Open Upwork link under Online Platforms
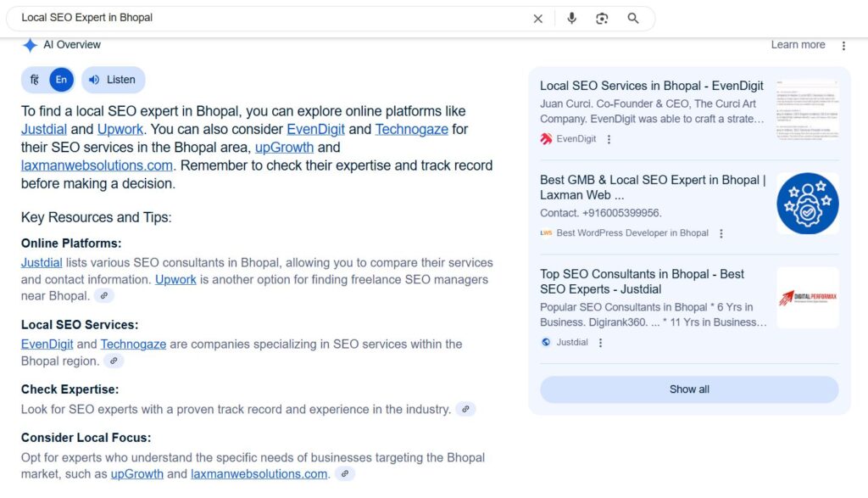 [175, 279]
